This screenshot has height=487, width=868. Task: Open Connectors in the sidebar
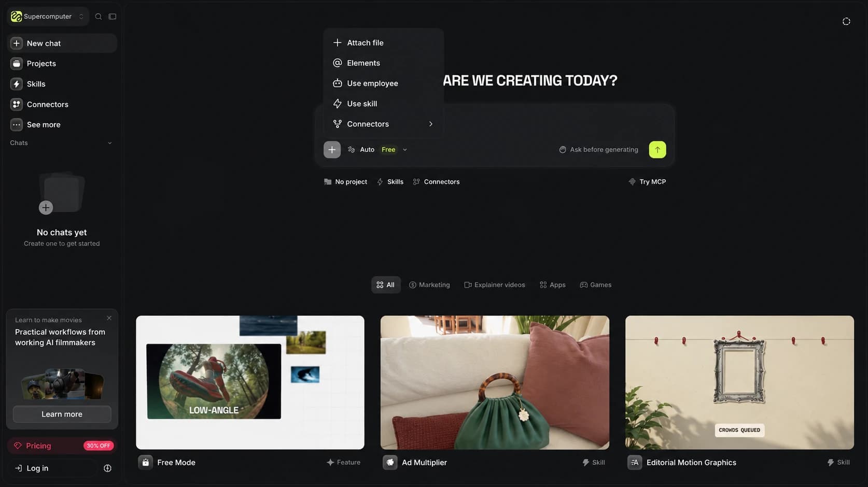[62, 105]
